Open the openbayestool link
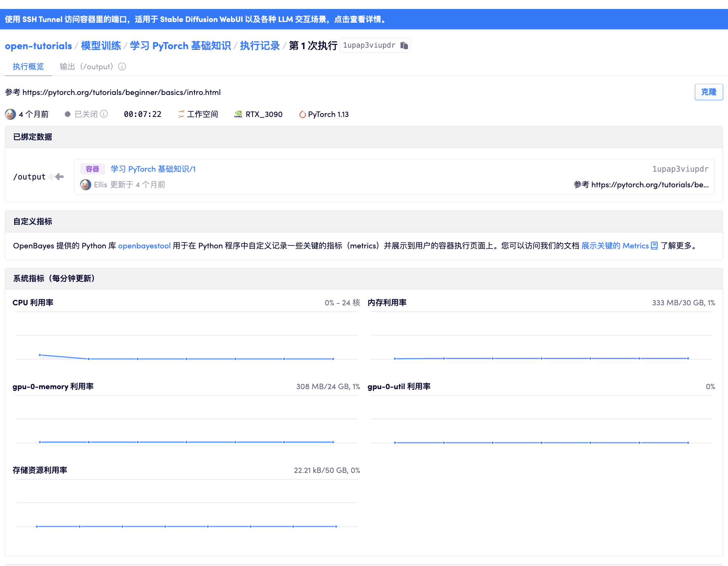 (144, 246)
